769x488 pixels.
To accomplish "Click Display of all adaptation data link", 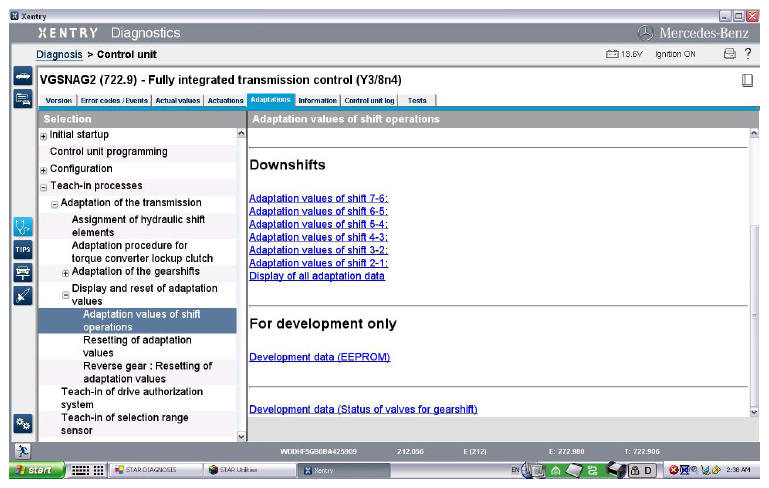I will pos(316,276).
